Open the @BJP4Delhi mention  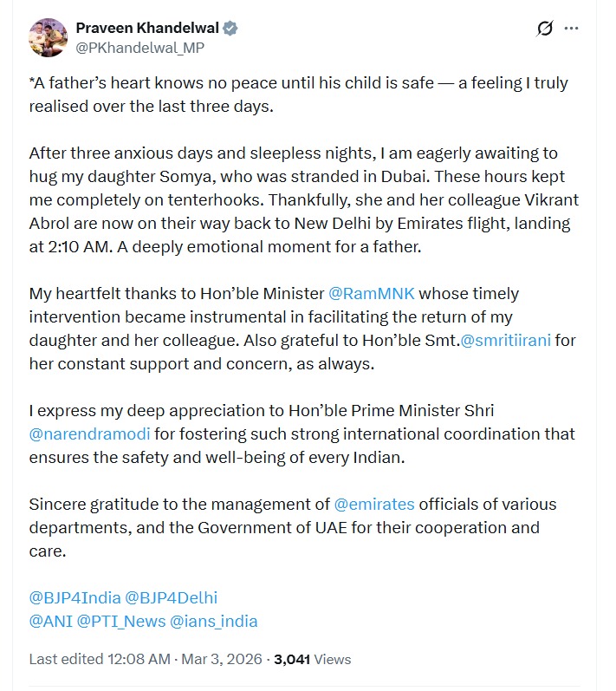pyautogui.click(x=172, y=597)
